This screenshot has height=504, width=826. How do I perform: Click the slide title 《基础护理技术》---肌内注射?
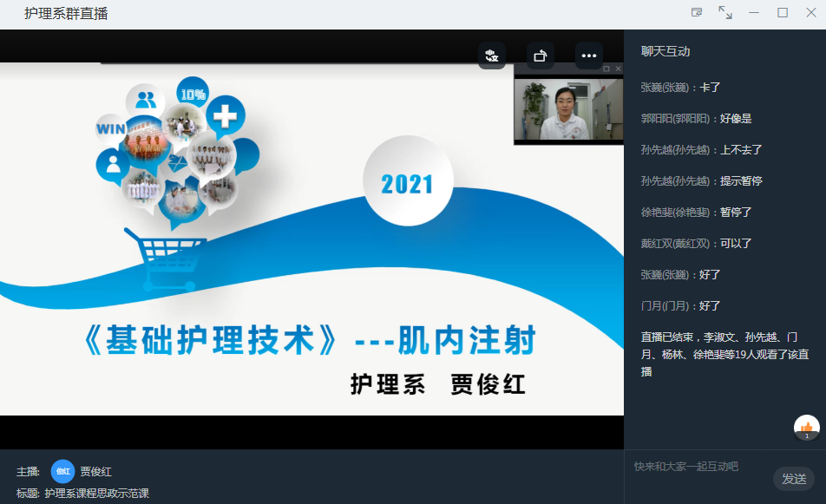(310, 340)
